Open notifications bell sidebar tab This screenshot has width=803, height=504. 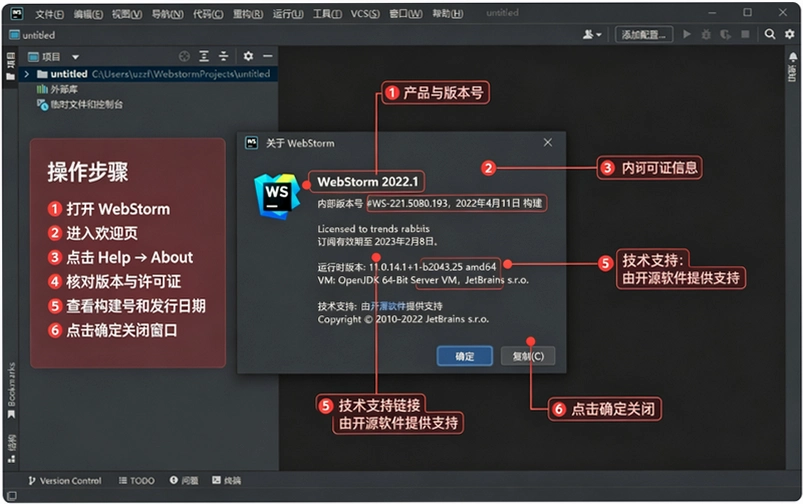coord(792,65)
